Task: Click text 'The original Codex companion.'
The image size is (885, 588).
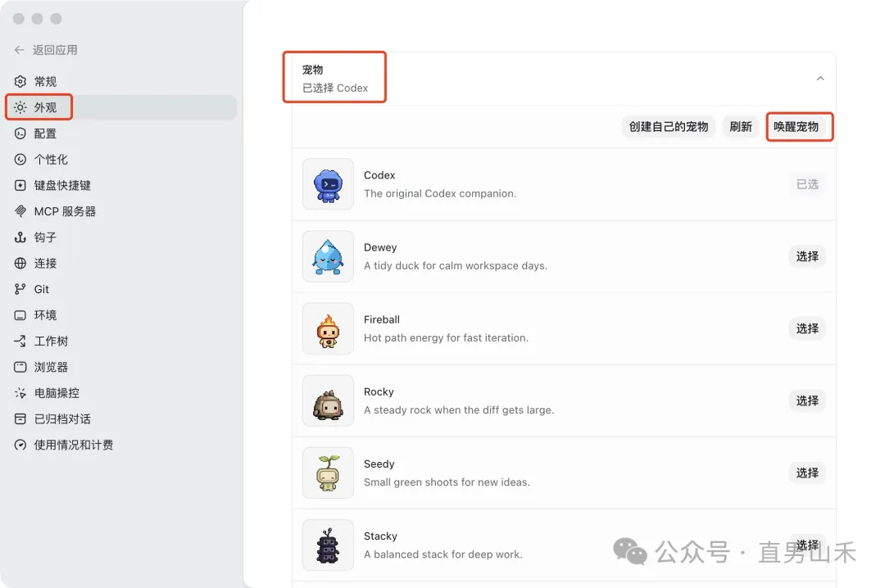Action: (440, 193)
